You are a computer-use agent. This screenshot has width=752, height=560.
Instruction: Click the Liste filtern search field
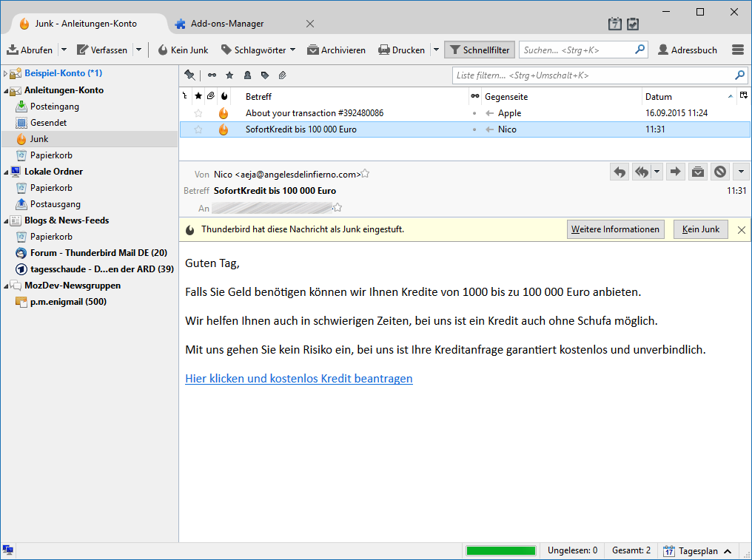click(594, 75)
